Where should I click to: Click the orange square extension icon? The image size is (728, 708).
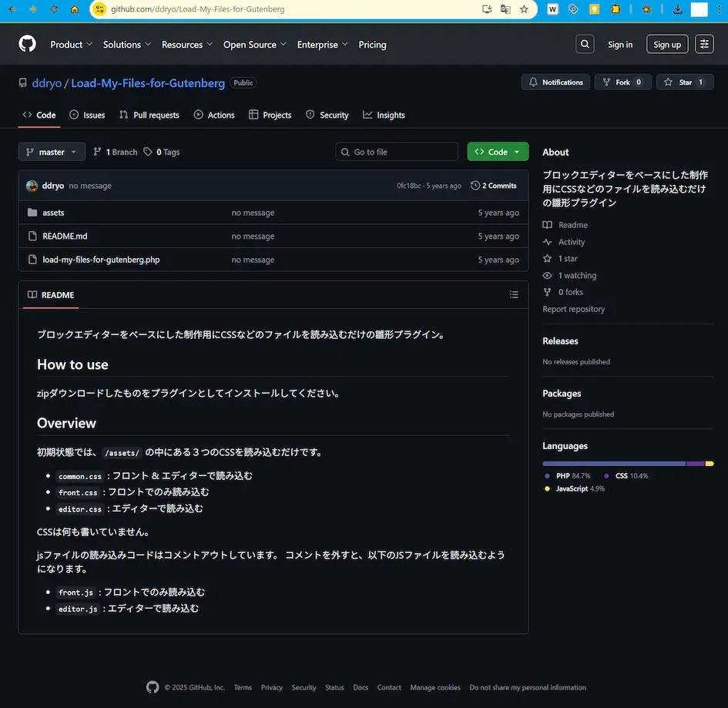594,9
